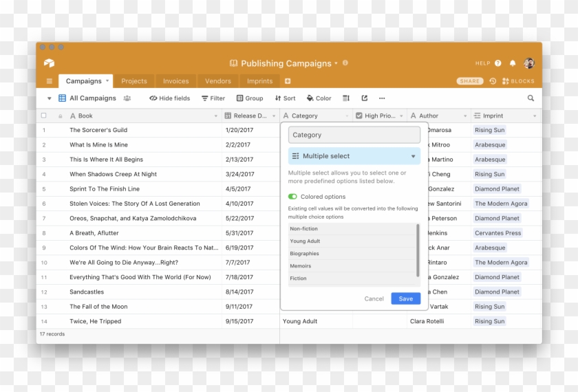Open revision history clock icon
This screenshot has height=392, width=578.
click(493, 81)
